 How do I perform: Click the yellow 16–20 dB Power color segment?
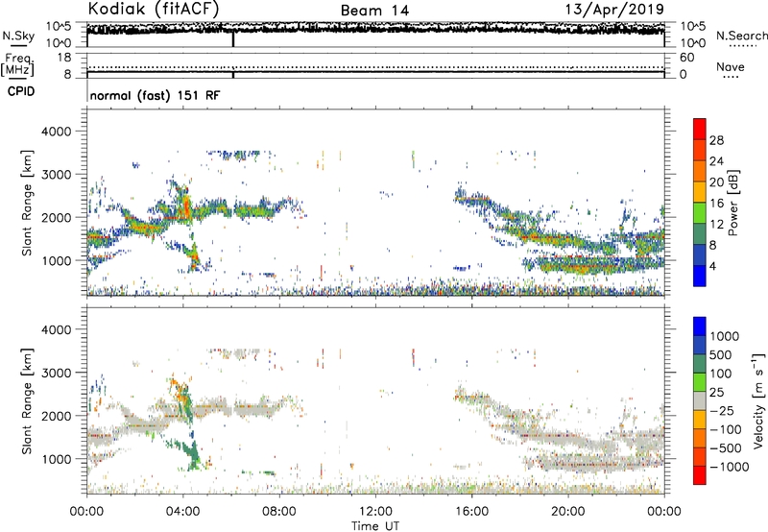(700, 192)
